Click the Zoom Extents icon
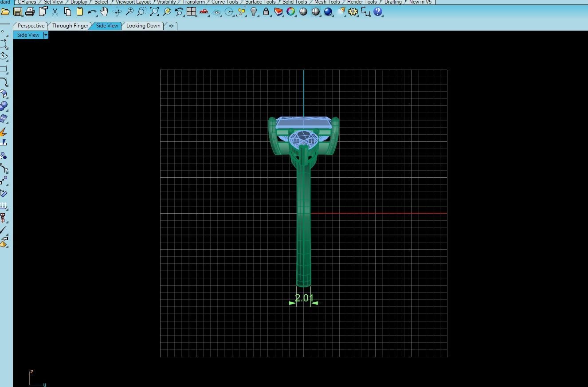This screenshot has height=387, width=588. [154, 12]
